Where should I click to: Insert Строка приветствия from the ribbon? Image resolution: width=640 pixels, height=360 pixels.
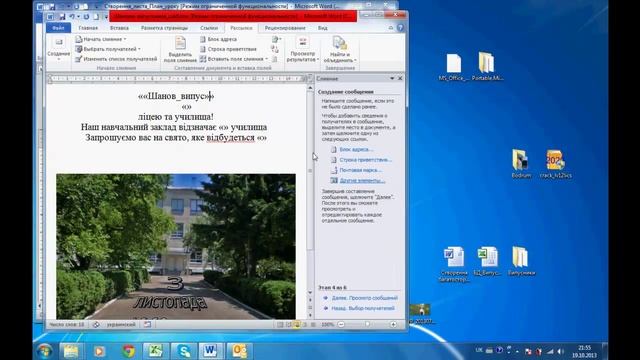click(228, 49)
